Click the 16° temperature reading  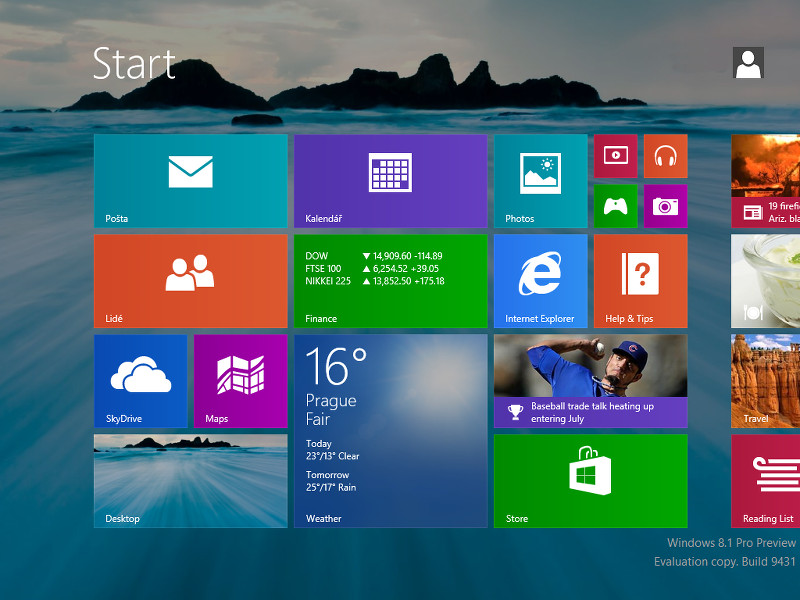click(x=336, y=365)
